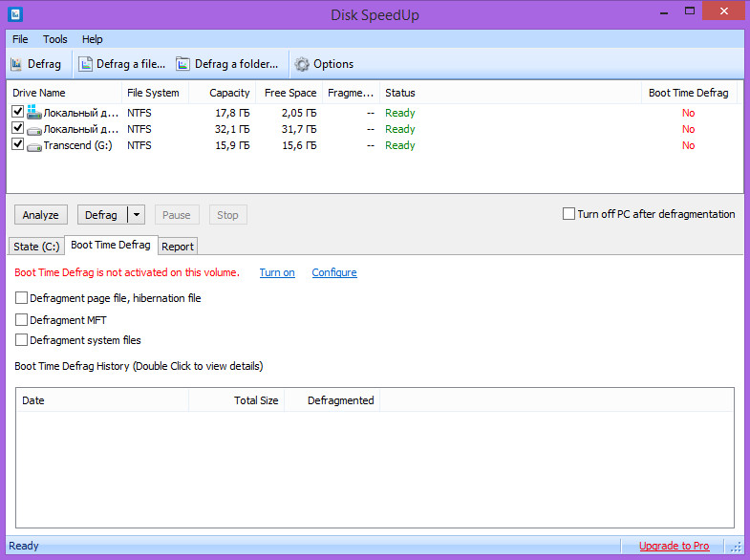
Task: Click the 15,9 ГБ capacity value
Action: tap(232, 145)
